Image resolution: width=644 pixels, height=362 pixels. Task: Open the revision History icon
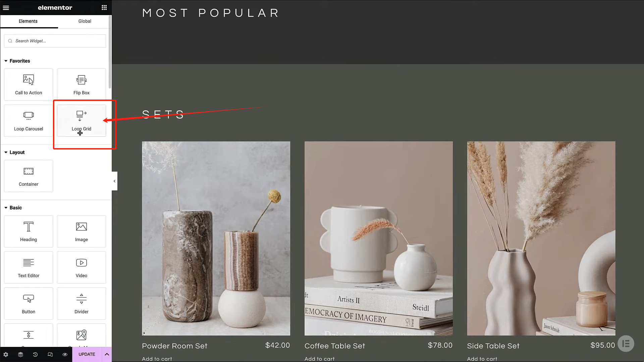point(35,354)
